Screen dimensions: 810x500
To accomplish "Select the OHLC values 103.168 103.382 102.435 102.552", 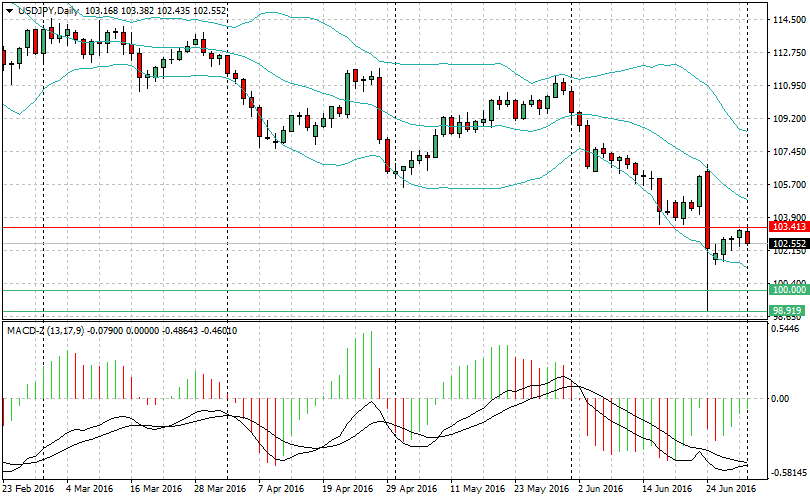I will click(155, 10).
